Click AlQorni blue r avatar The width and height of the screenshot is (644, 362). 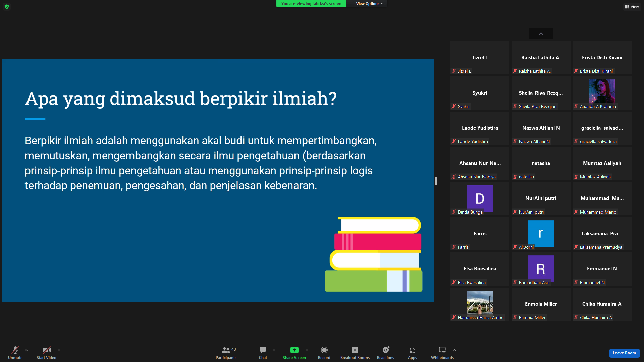pyautogui.click(x=541, y=234)
